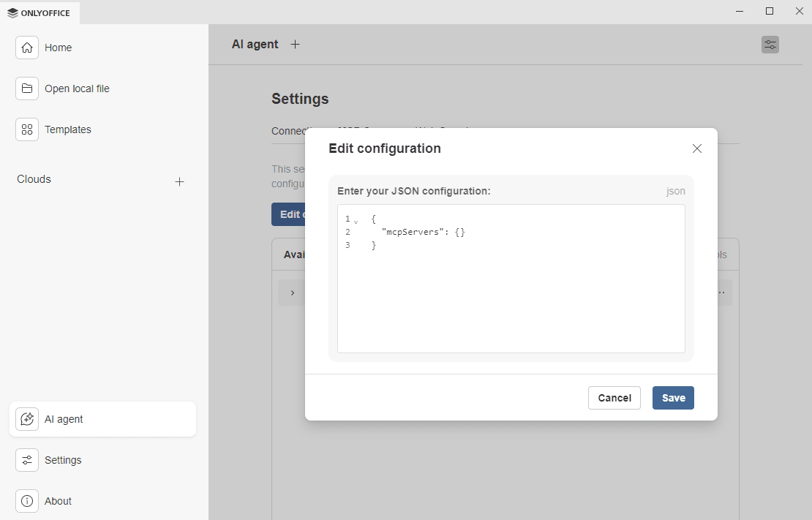The width and height of the screenshot is (812, 520).
Task: Close the Edit configuration dialog with X
Action: (696, 148)
